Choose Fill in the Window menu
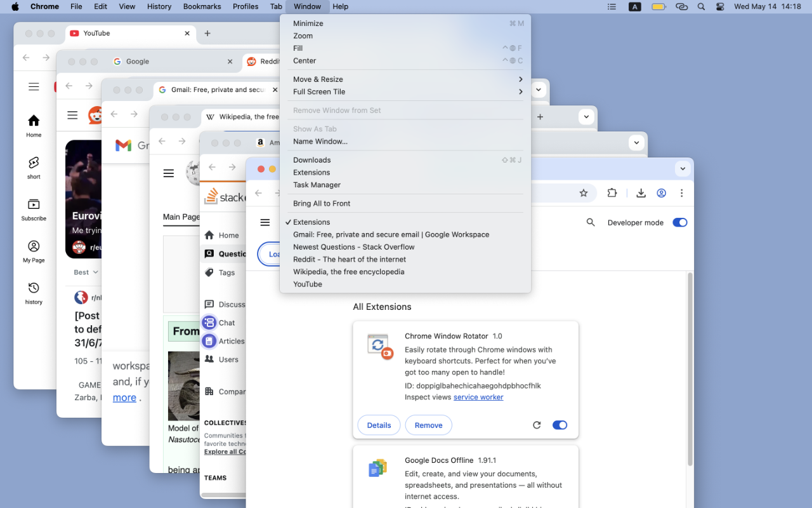This screenshot has height=508, width=812. (x=405, y=48)
